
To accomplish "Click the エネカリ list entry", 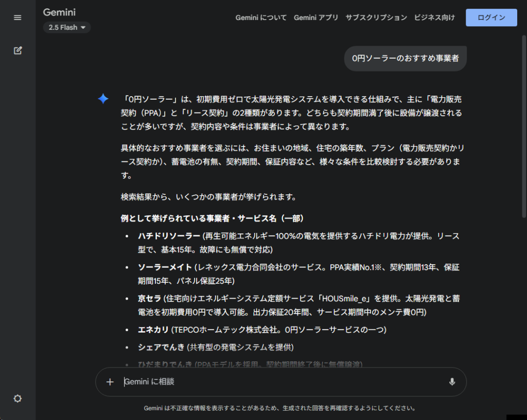I will [x=153, y=330].
